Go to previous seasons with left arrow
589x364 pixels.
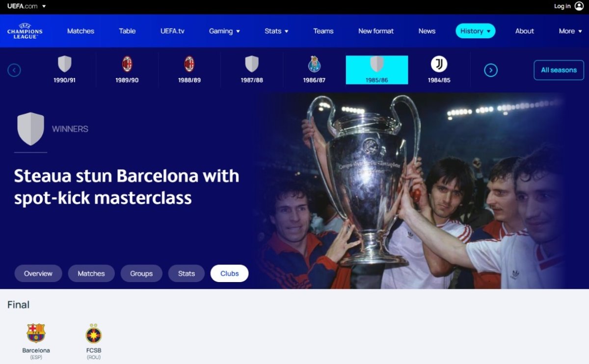[14, 70]
